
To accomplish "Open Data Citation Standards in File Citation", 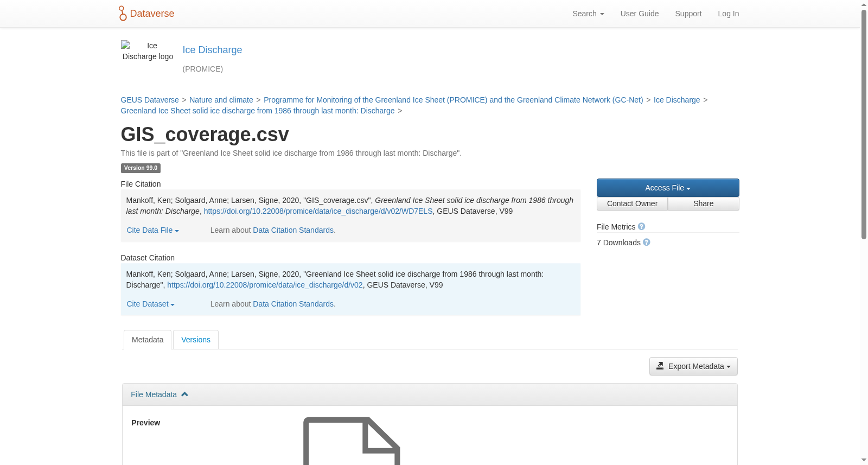I will [293, 230].
